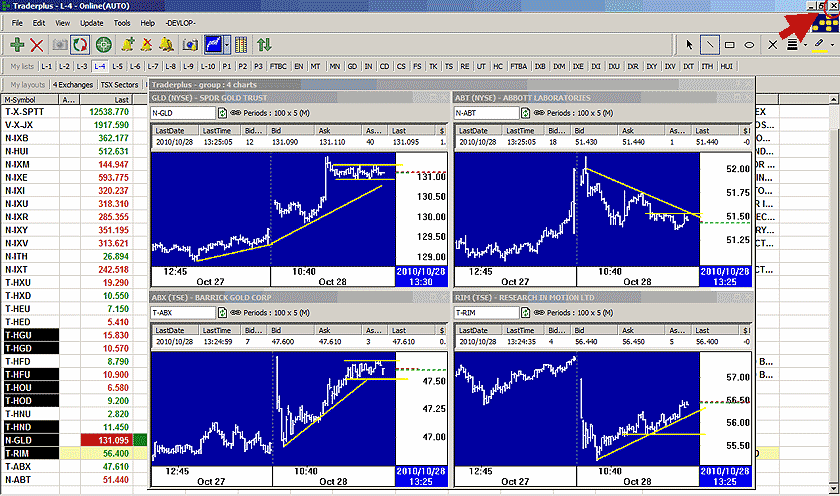Switch to the L-1 list tab
This screenshot has width=840, height=496.
click(x=47, y=66)
